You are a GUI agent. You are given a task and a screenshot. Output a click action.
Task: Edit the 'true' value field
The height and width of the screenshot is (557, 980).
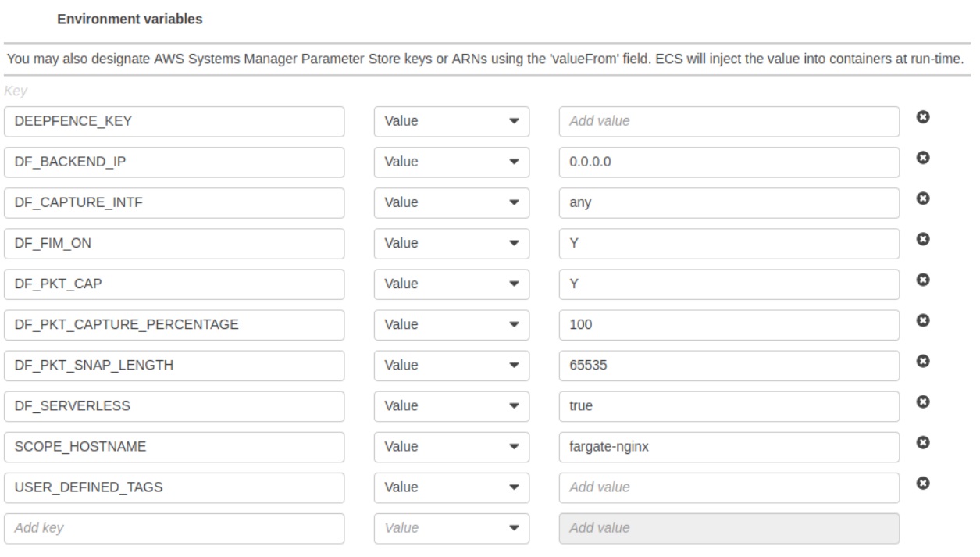[729, 406]
